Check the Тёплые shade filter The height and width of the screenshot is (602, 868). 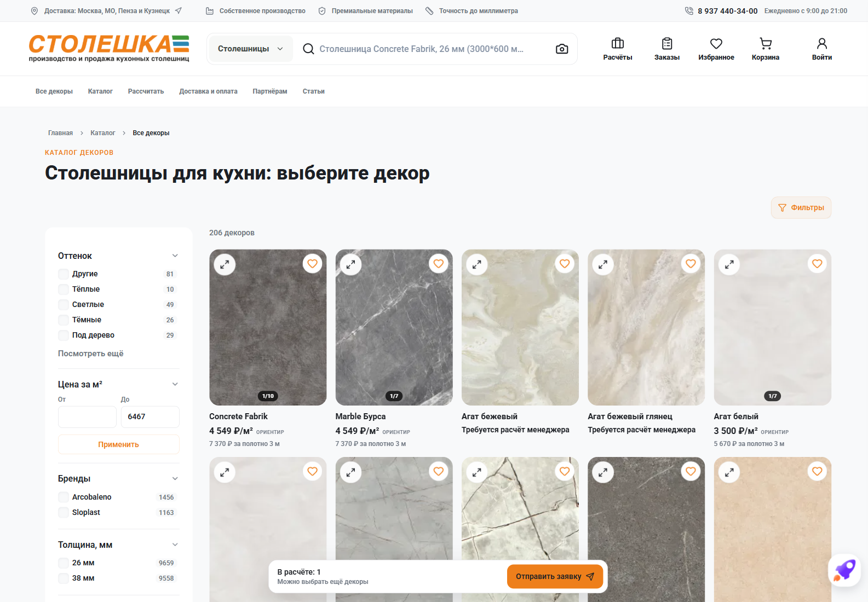(64, 289)
